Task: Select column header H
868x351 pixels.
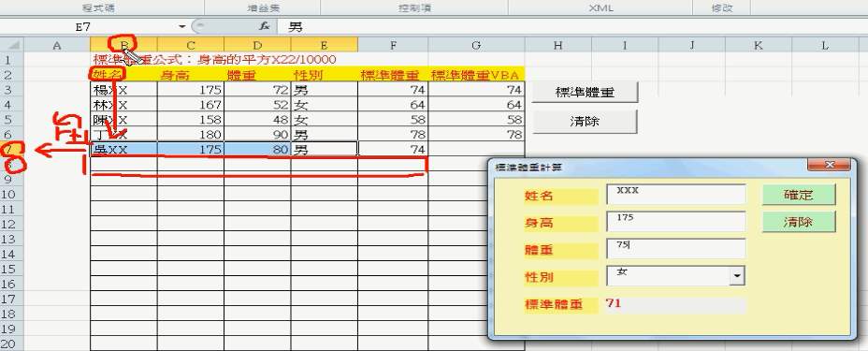Action: coord(558,46)
